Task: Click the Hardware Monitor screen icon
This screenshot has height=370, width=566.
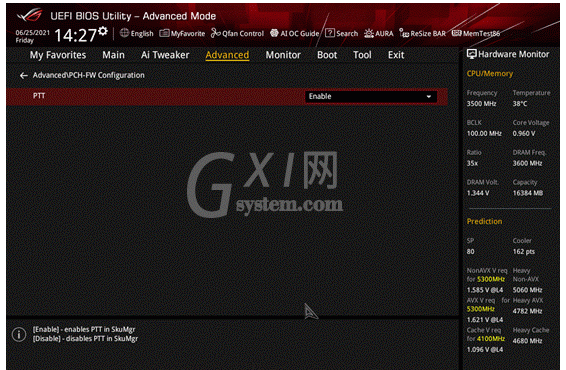Action: pyautogui.click(x=471, y=54)
